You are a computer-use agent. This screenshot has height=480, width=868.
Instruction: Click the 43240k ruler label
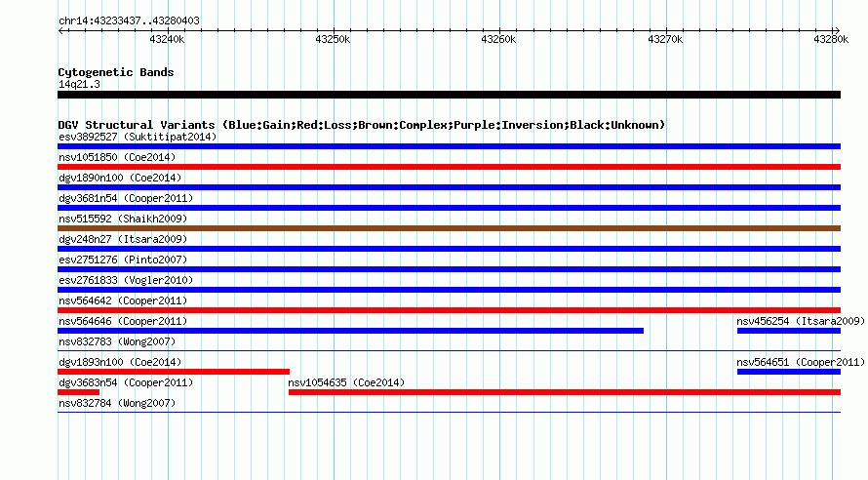(x=167, y=39)
